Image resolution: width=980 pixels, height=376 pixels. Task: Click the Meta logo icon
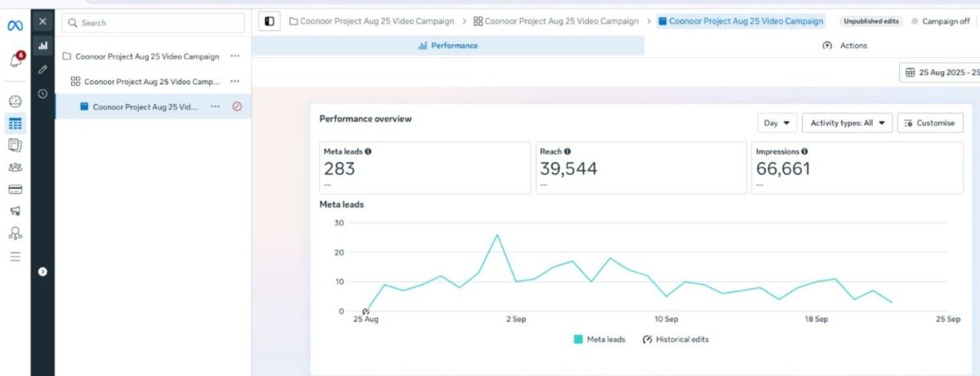click(x=15, y=25)
